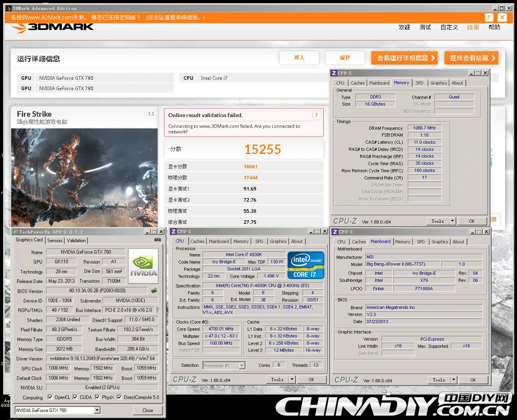The height and width of the screenshot is (420, 517).
Task: Click the 载入 button
Action: pos(299,58)
